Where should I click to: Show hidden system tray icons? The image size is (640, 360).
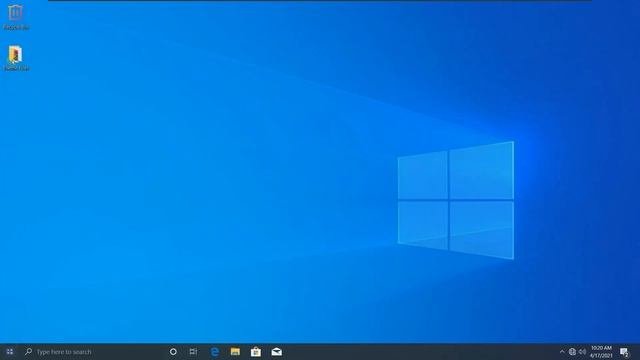(x=562, y=351)
